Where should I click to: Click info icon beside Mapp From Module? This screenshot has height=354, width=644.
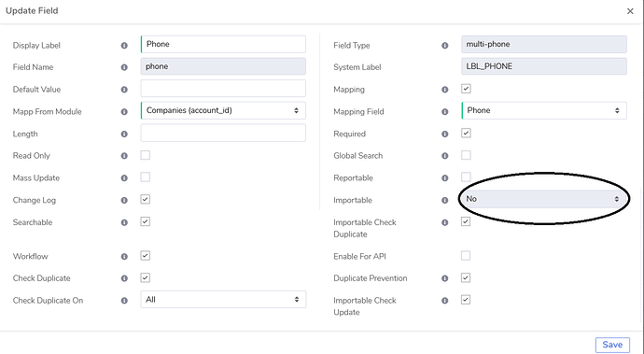(x=124, y=112)
